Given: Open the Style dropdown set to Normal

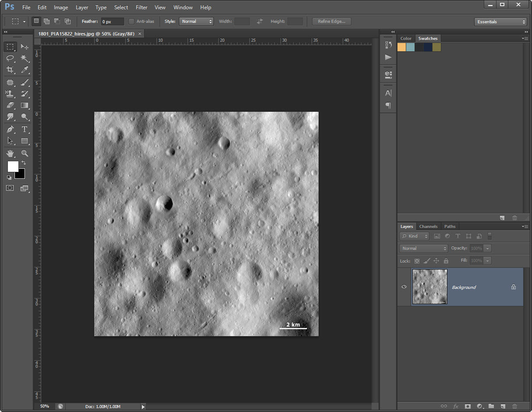Looking at the screenshot, I should click(x=196, y=21).
